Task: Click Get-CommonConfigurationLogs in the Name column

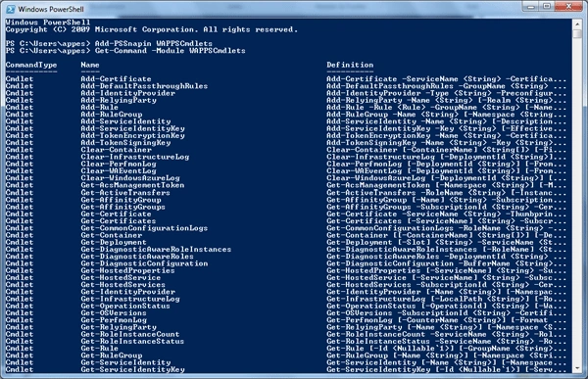Action: pos(144,228)
